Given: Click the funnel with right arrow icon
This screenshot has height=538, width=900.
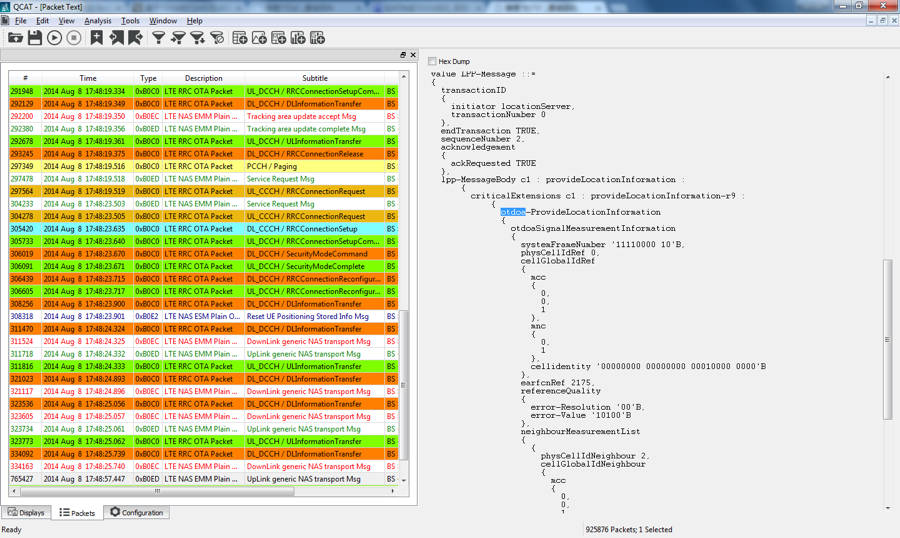Looking at the screenshot, I should (x=179, y=38).
